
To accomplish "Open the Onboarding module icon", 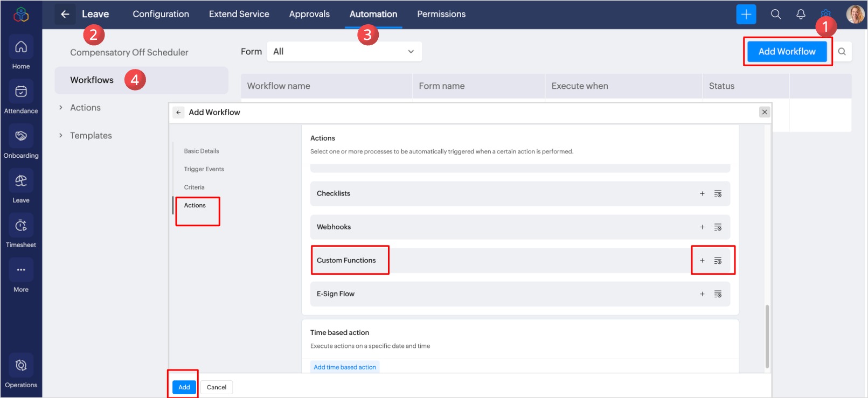I will point(21,136).
